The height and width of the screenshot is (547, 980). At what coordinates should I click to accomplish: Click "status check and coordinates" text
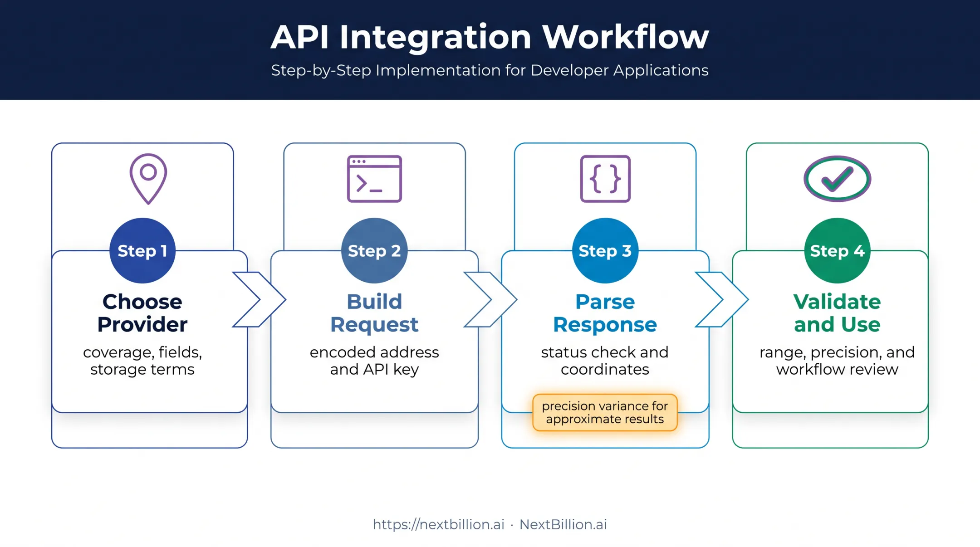pos(605,361)
